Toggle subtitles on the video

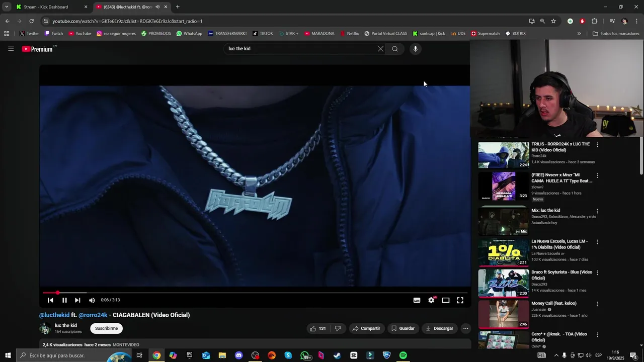[x=417, y=300]
